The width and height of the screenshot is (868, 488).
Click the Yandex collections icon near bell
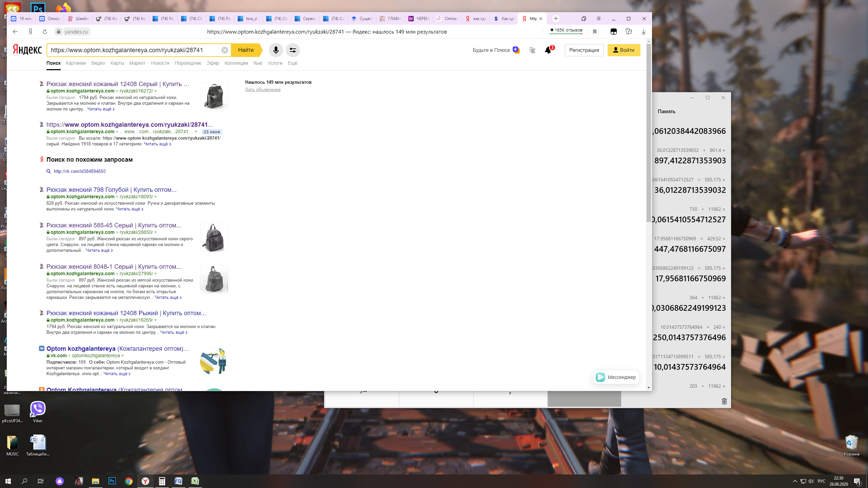[x=532, y=50]
